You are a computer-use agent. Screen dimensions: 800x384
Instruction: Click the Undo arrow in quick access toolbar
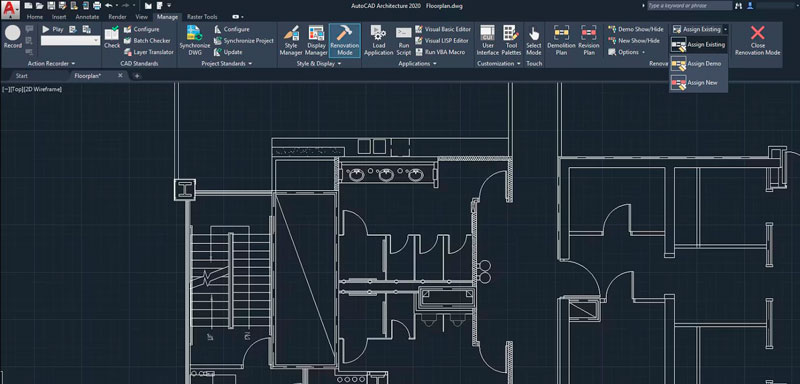(108, 6)
